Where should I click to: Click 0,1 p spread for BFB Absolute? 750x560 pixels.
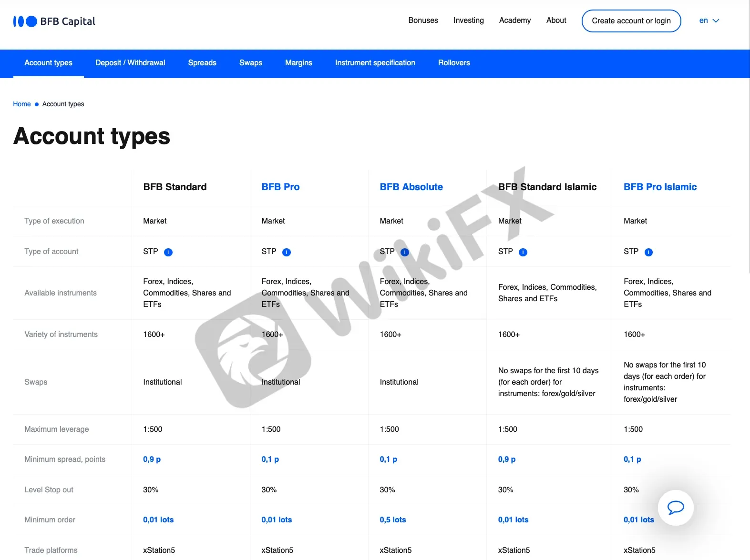(388, 459)
